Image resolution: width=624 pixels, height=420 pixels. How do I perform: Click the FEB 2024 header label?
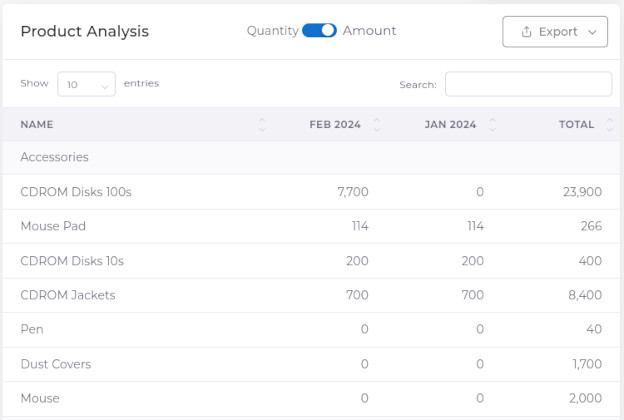click(335, 125)
